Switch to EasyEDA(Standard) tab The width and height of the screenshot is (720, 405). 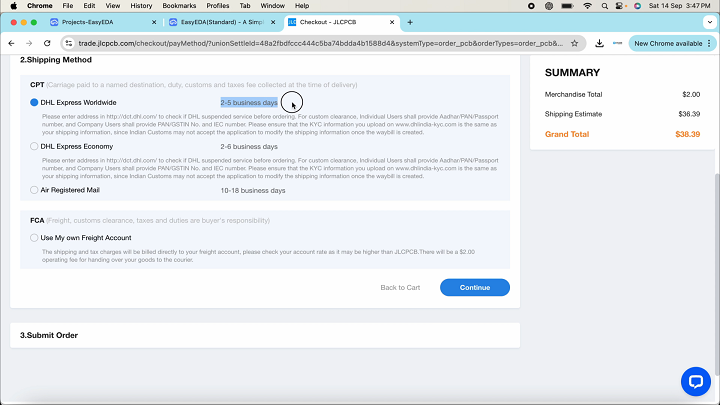[220, 22]
